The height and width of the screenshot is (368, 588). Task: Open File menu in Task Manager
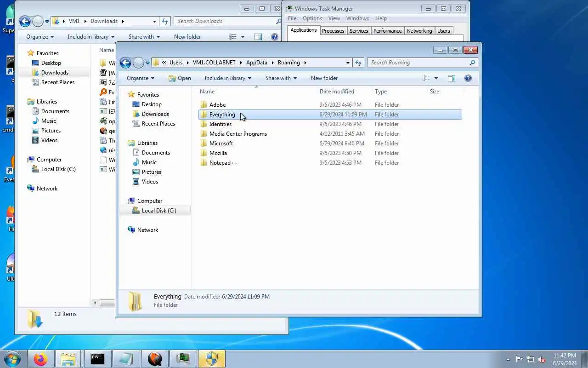[292, 18]
